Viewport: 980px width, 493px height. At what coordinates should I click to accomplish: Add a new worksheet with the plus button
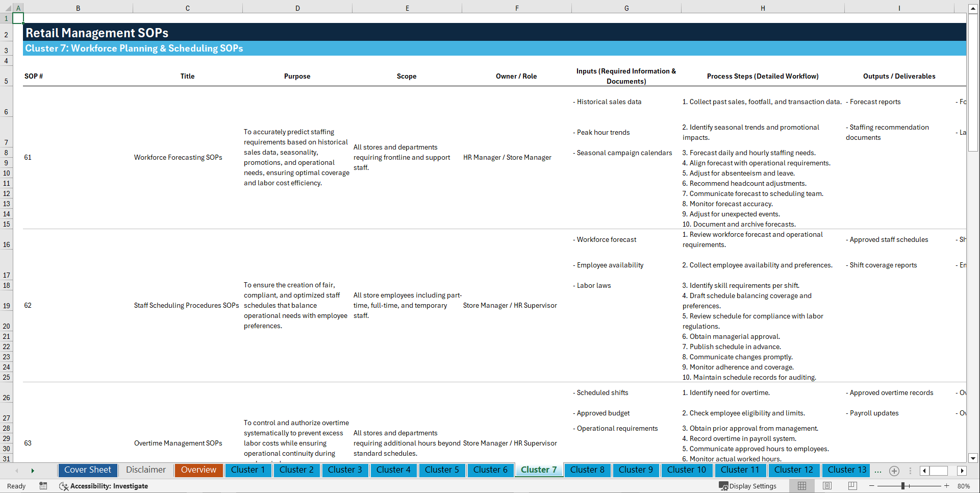(x=894, y=471)
